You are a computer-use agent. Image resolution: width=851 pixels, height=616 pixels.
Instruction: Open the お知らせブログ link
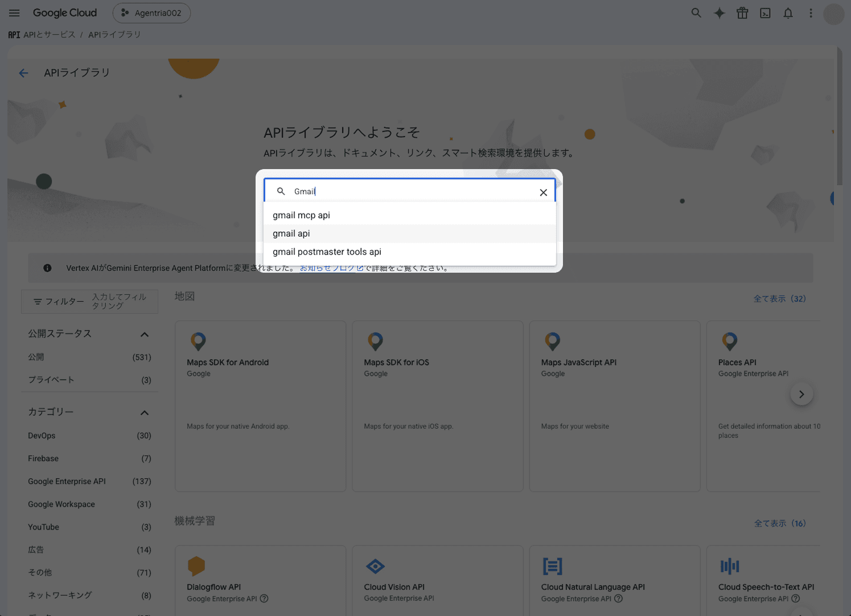tap(331, 268)
